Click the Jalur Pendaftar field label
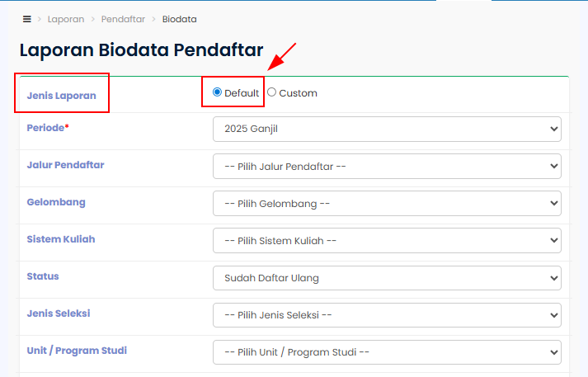 click(x=65, y=165)
